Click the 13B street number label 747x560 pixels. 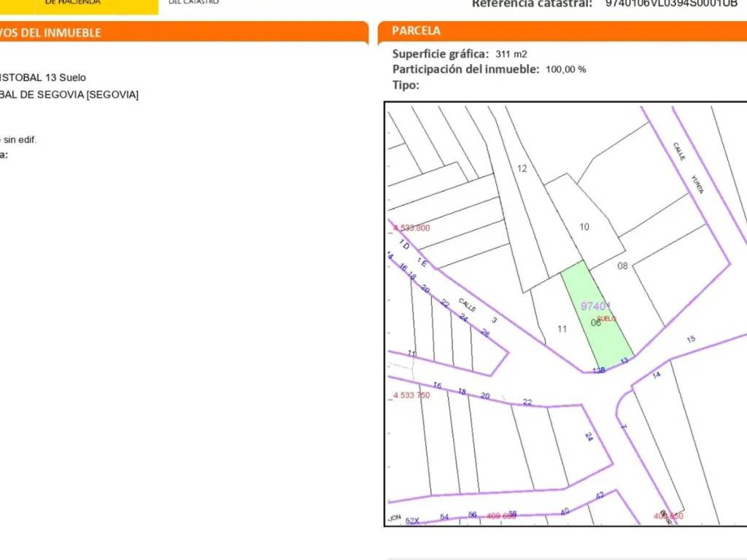[x=598, y=370]
